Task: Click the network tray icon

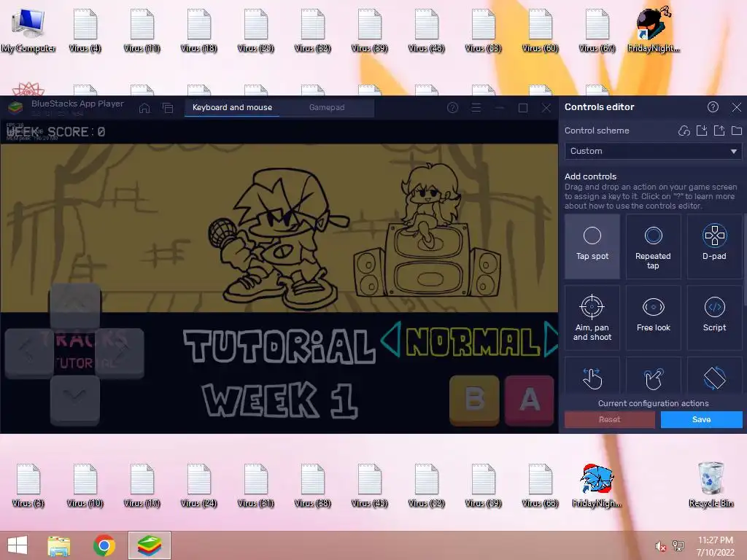Action: click(x=678, y=545)
